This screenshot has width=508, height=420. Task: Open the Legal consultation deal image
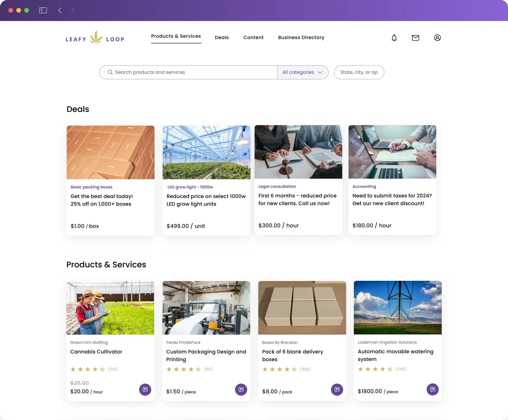pos(298,152)
